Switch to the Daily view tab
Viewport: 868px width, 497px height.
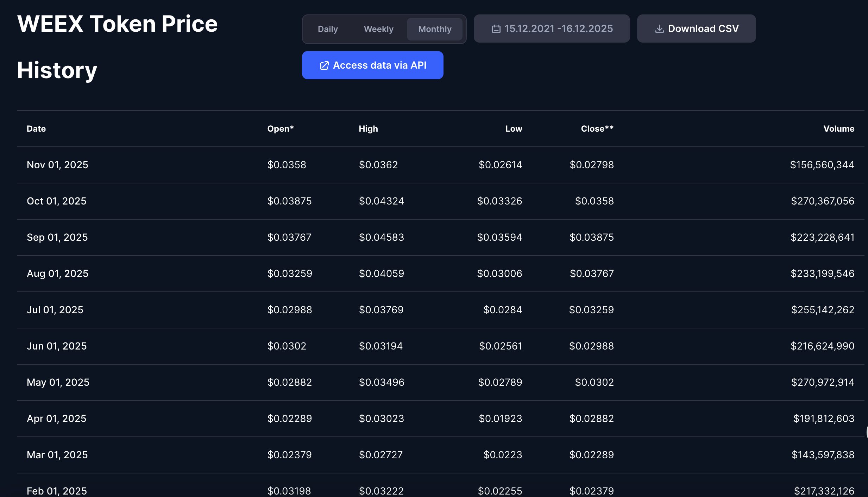(328, 29)
